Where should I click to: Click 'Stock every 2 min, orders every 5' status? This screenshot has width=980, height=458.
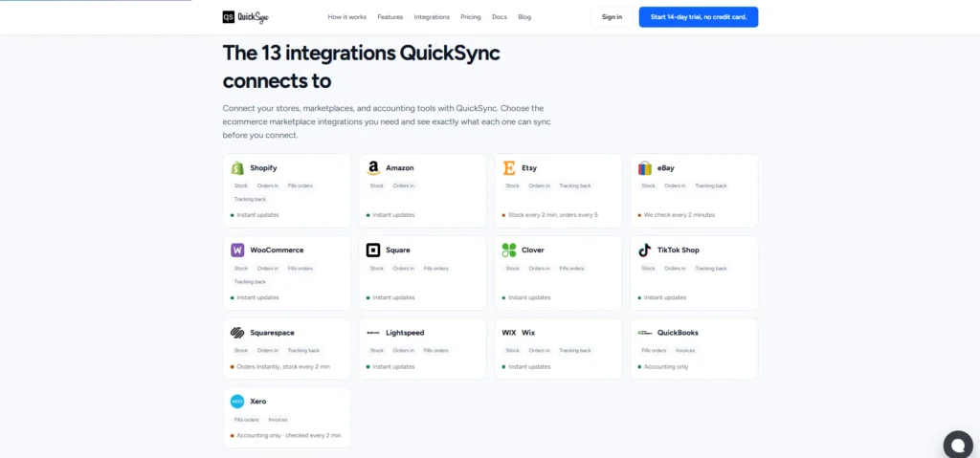(x=550, y=215)
